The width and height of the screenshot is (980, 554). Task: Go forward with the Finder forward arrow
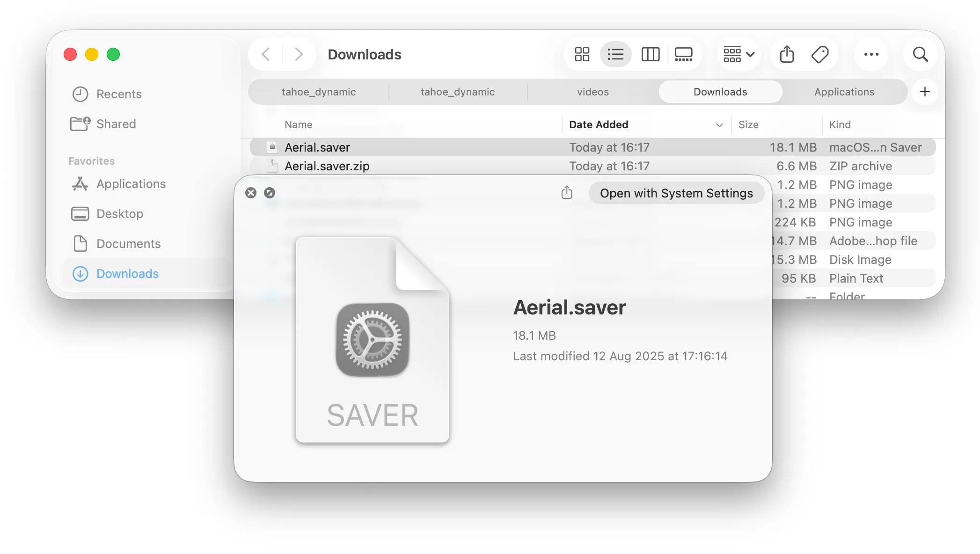pos(299,54)
